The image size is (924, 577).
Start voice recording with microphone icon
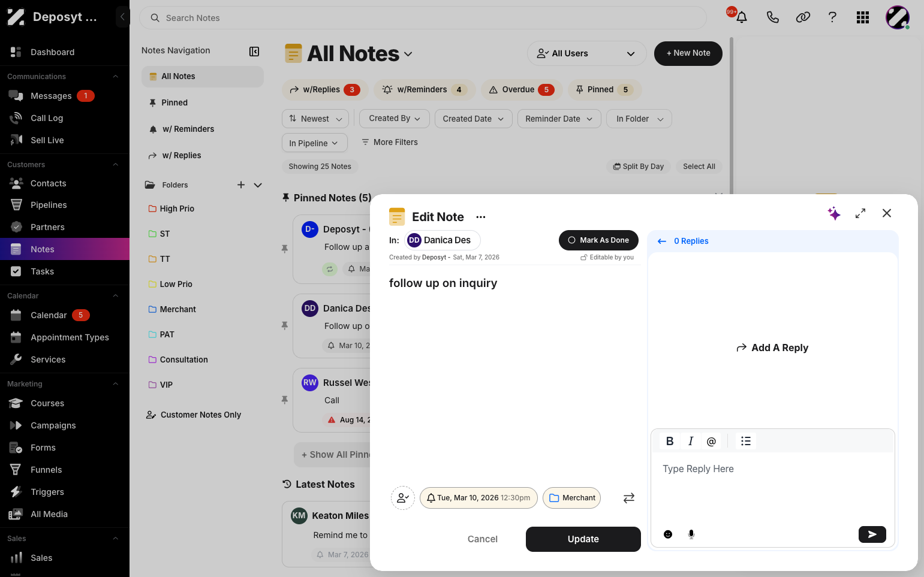point(691,534)
